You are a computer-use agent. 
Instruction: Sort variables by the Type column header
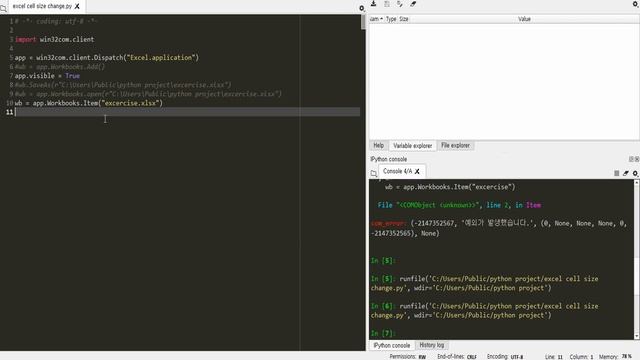[x=391, y=19]
